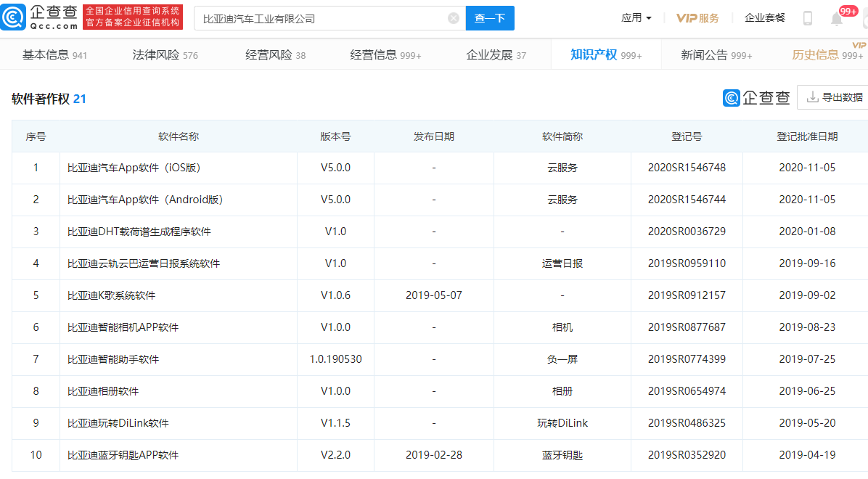Click registration number 2019SR0912157
868x479 pixels.
687,295
